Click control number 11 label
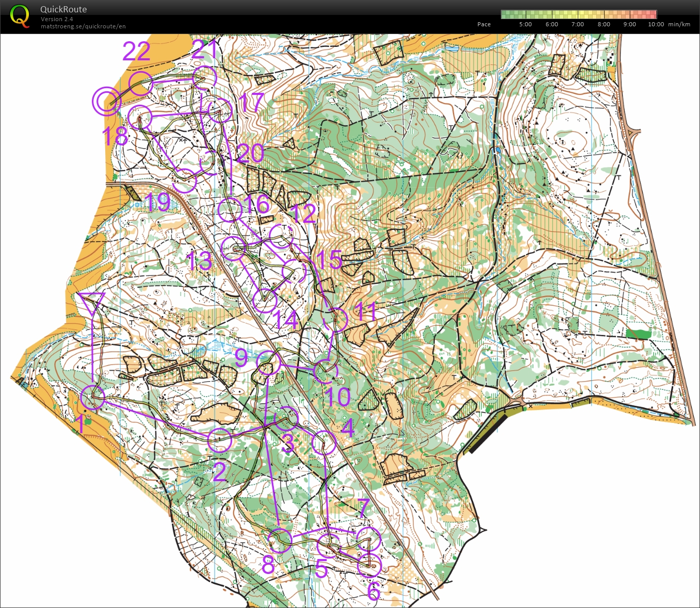Screen dimensions: 700x608 point(366,311)
